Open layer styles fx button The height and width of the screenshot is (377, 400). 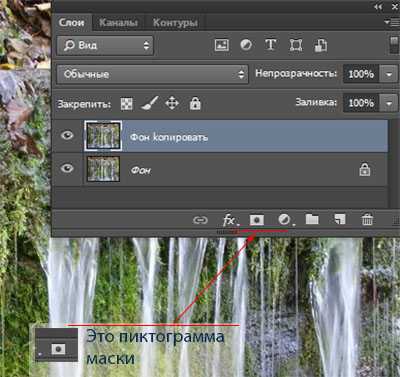coord(230,220)
